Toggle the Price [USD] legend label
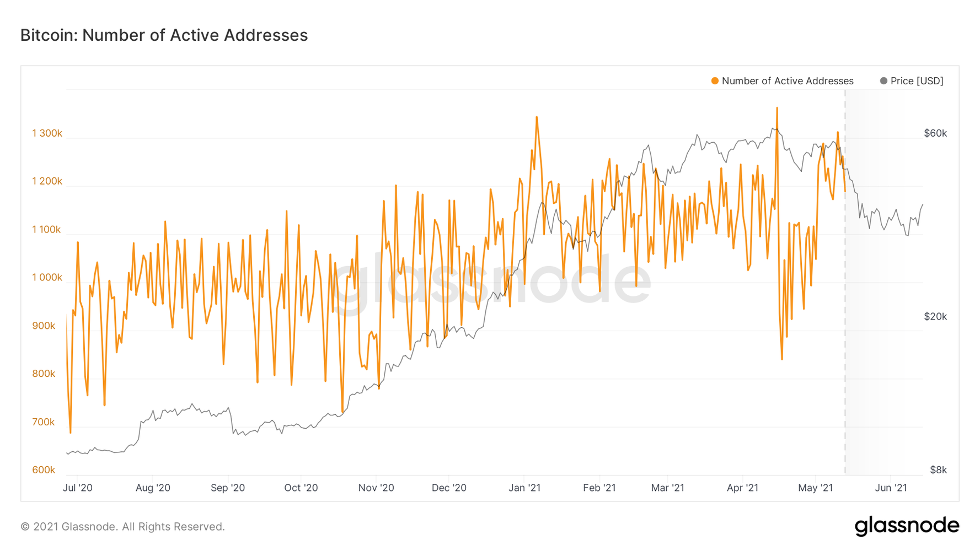 (917, 81)
